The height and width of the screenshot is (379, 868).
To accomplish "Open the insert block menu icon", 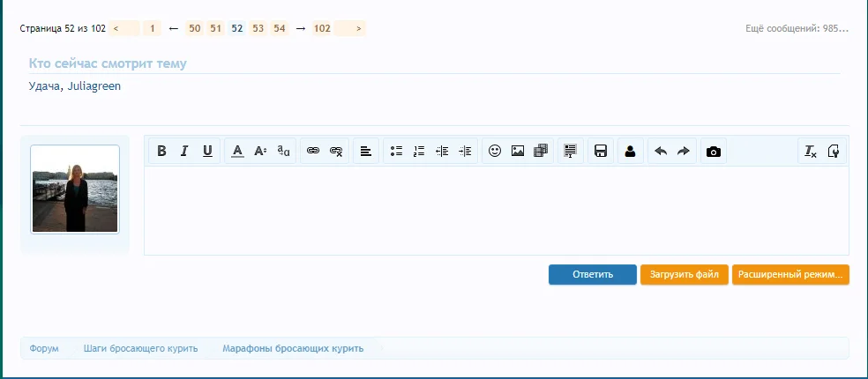I will click(x=571, y=151).
